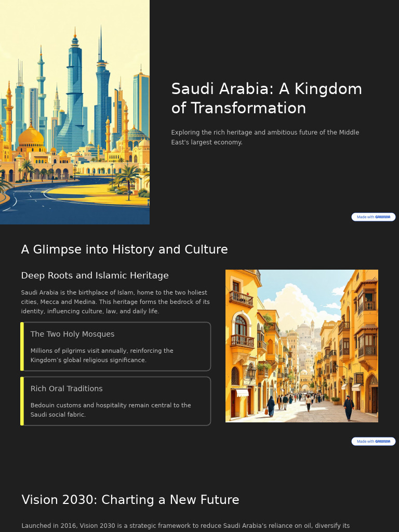Click the paragraph about the birthplace of Islam
This screenshot has height=532, width=399.
point(115,302)
